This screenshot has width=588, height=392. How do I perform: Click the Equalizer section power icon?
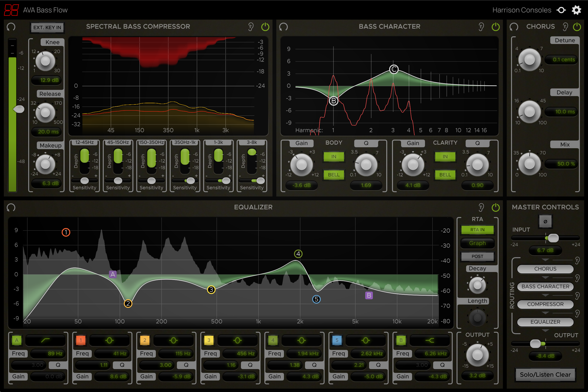tap(495, 207)
